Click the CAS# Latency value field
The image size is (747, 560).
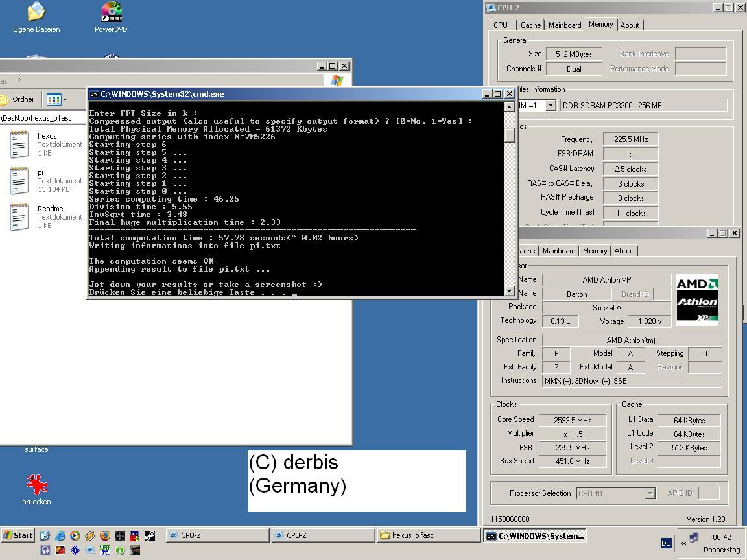[x=631, y=169]
